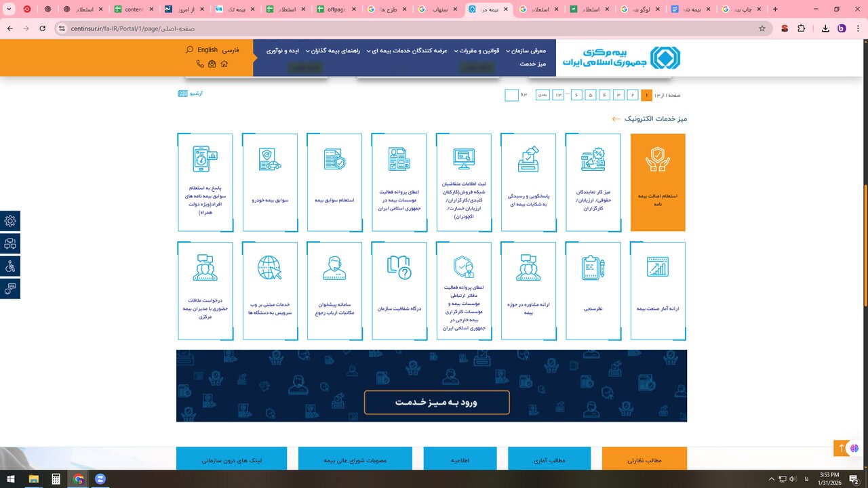868x488 pixels.
Task: Switch site language to English
Action: pyautogui.click(x=208, y=50)
